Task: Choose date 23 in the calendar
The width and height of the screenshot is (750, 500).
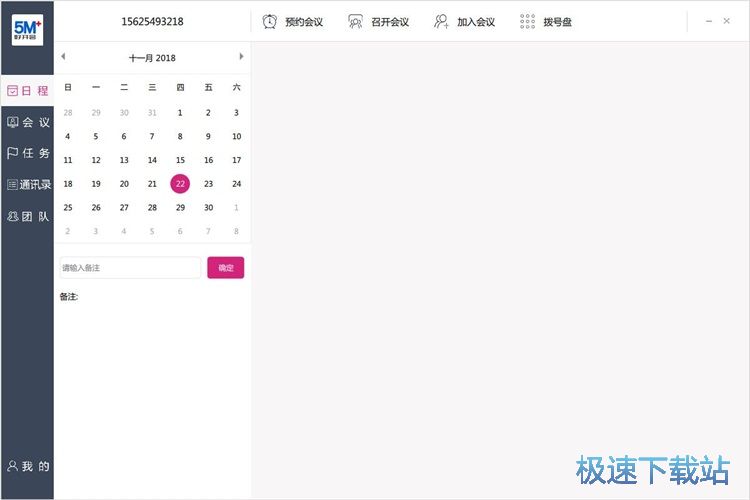Action: click(x=209, y=184)
